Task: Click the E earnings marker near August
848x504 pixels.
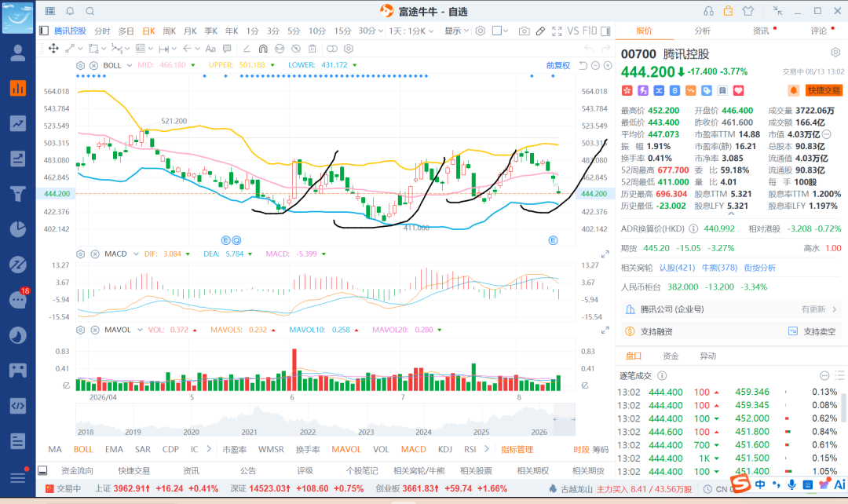Action: 553,240
